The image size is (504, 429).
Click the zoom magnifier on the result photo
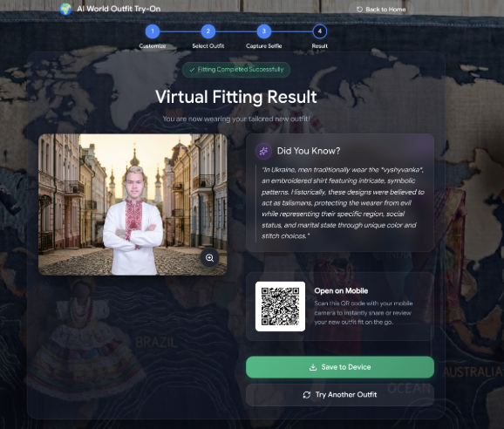209,258
